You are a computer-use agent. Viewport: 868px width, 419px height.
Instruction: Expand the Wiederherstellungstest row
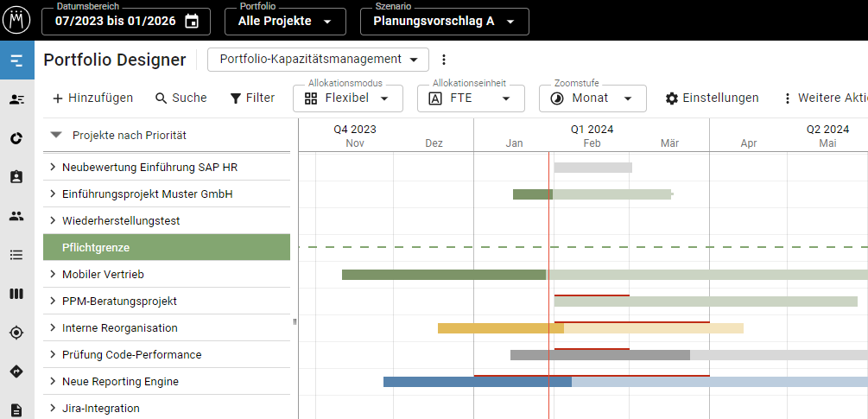tap(53, 220)
